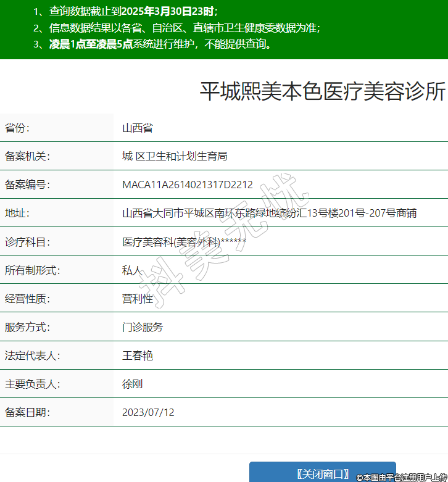Viewport: 448px width, 482px height.
Task: Click the 地址 field label
Action: (x=17, y=213)
